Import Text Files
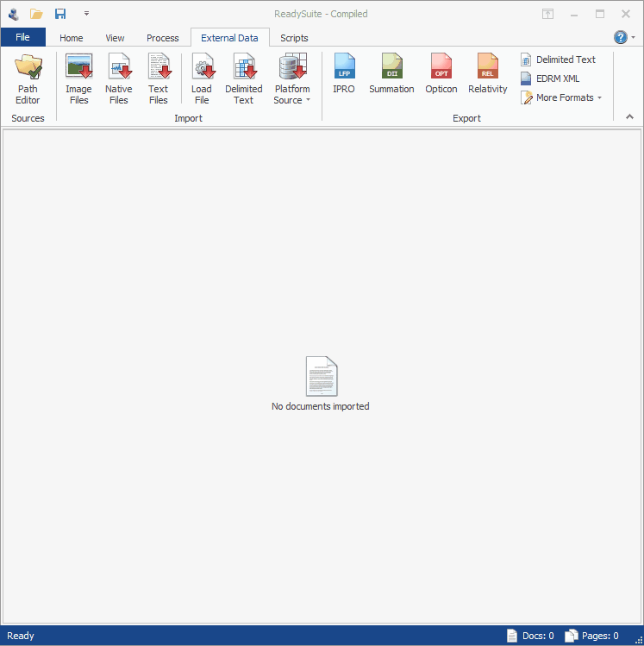 coord(159,78)
